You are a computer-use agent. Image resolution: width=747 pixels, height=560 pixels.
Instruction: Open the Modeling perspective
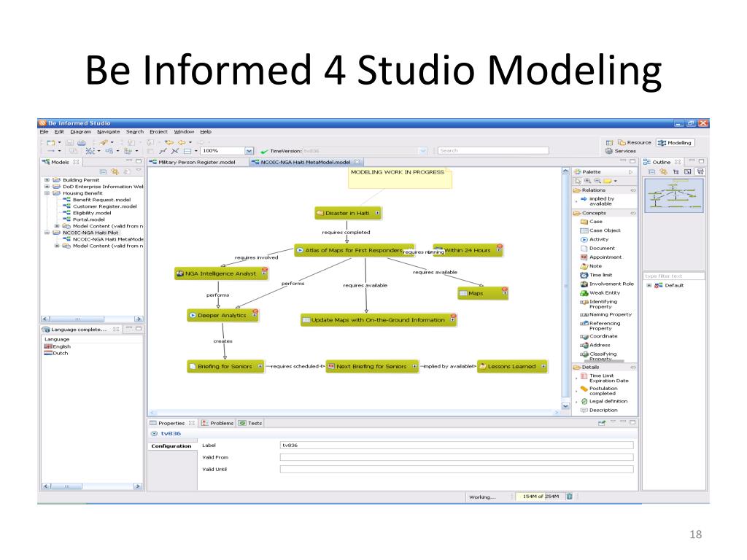[675, 142]
